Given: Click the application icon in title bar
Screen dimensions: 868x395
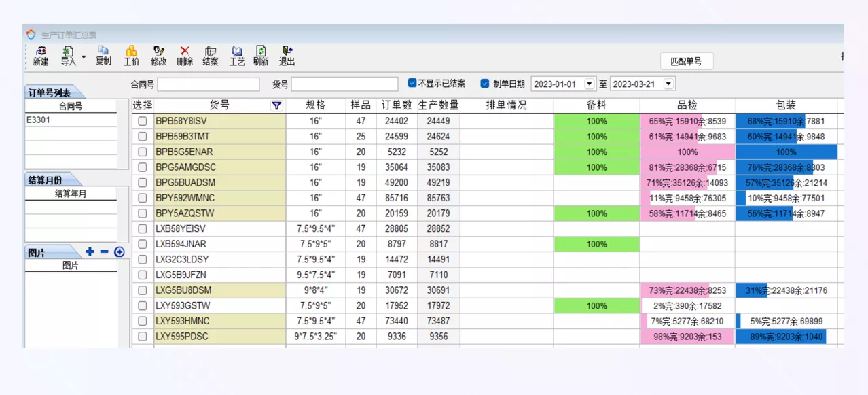Looking at the screenshot, I should [x=31, y=34].
